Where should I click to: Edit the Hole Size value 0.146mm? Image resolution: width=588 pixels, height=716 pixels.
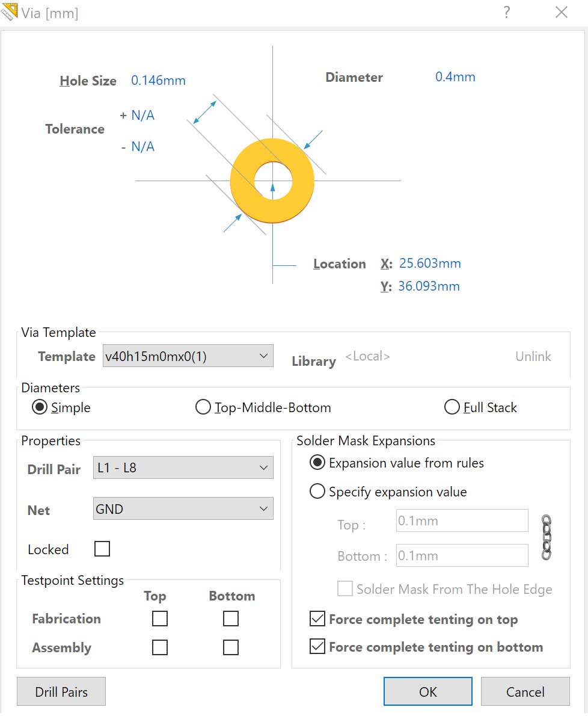pos(158,81)
